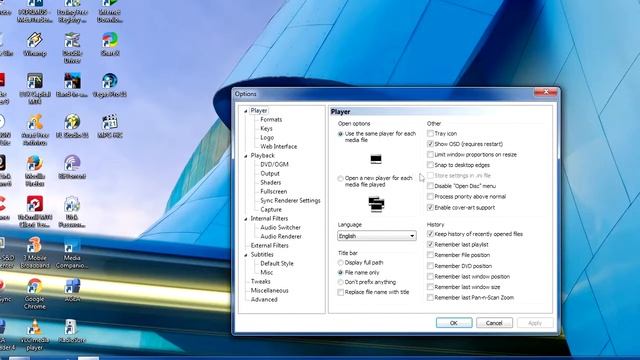Select Open a new player for each media file
Screen dimensions: 640x360
[340, 178]
